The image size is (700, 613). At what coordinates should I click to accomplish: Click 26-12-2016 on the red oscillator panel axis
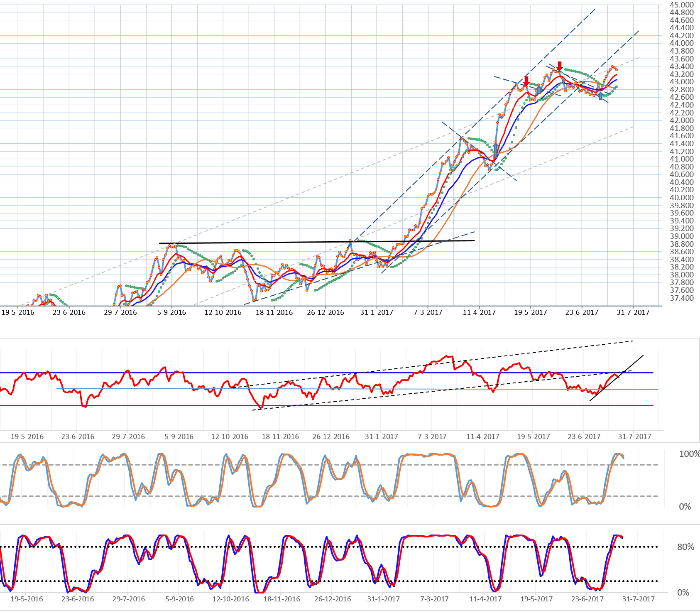pyautogui.click(x=331, y=436)
